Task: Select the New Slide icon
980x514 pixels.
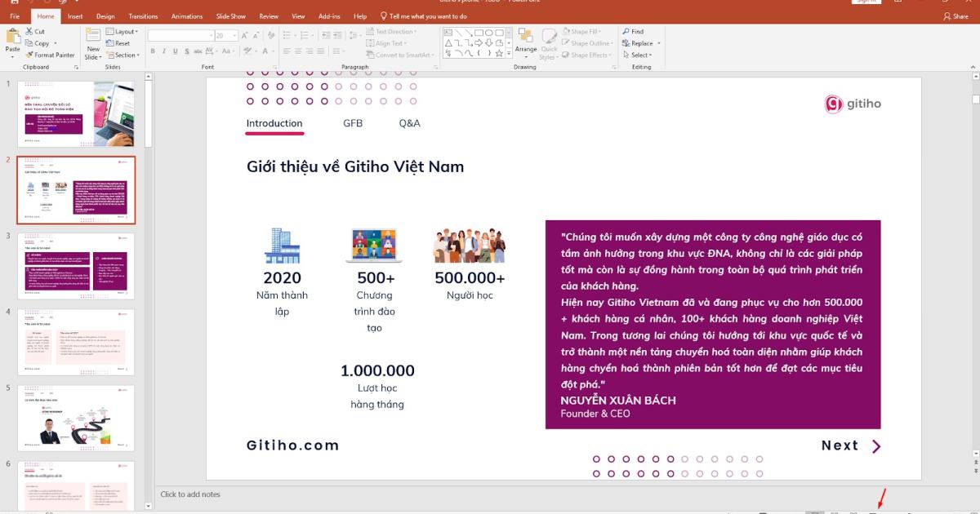Action: pos(92,41)
